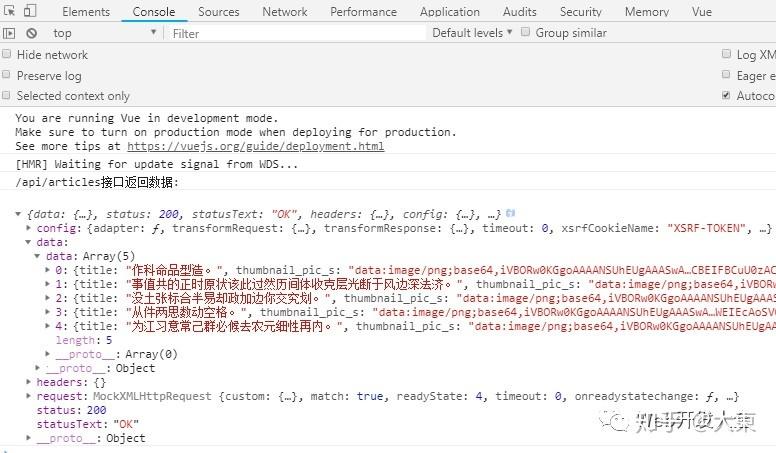Show the console sidebar icon

coord(9,33)
